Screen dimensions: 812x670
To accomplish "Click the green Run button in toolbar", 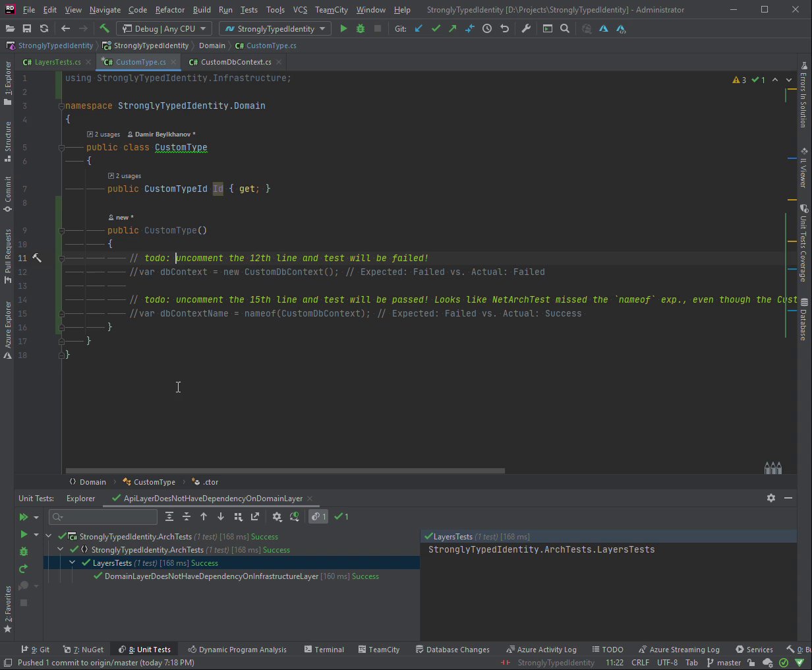I will click(x=343, y=28).
